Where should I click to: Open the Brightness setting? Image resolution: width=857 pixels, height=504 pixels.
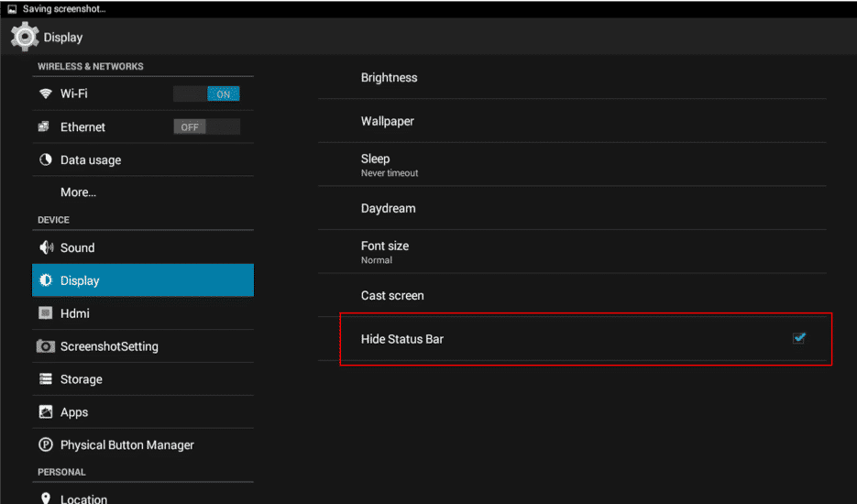(572, 78)
